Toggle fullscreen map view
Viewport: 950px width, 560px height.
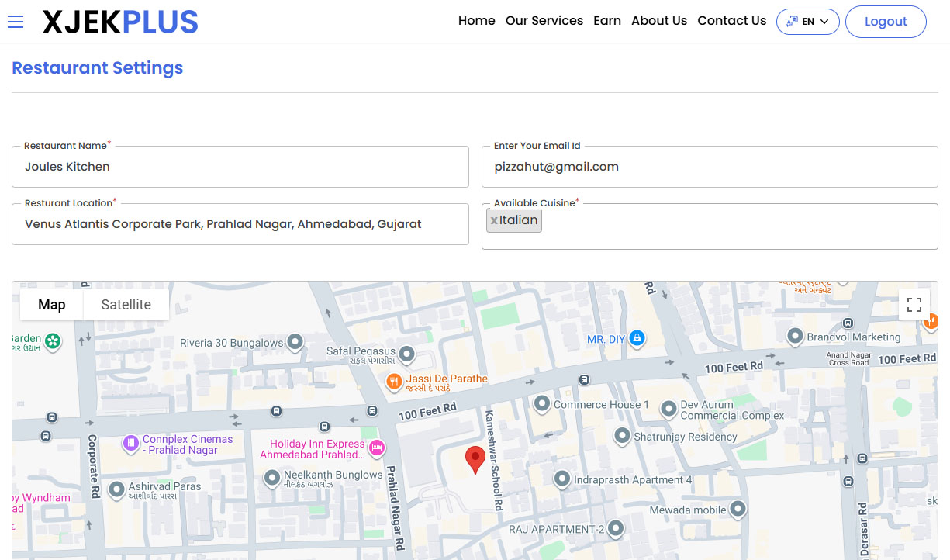(x=914, y=305)
